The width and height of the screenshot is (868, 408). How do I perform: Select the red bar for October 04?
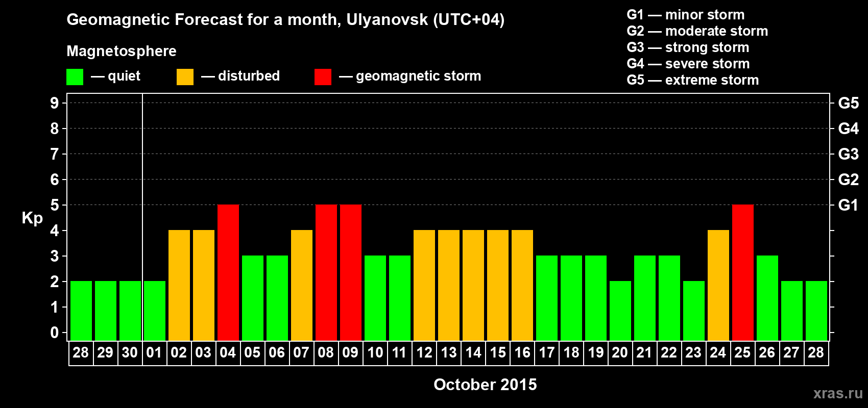228,272
